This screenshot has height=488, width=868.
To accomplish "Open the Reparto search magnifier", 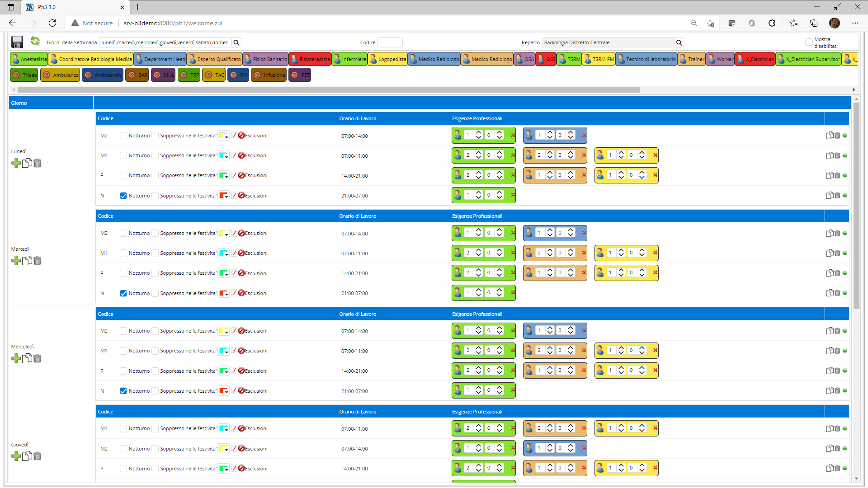I will (679, 42).
